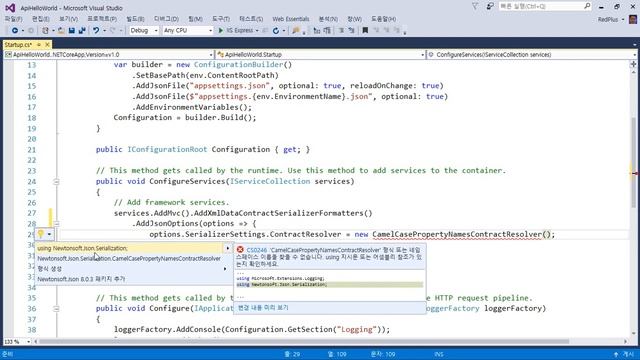Click the increase indent toolbar icon
The width and height of the screenshot is (640, 360).
[x=327, y=31]
